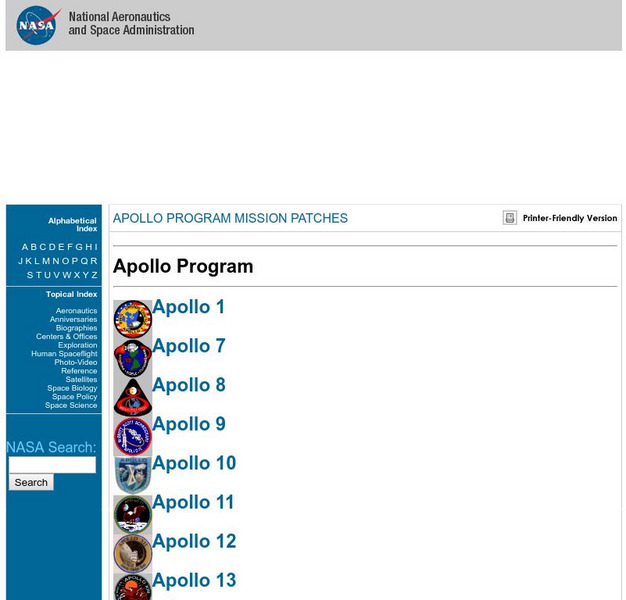
Task: Select letter P in alphabetical index
Action: (75, 261)
